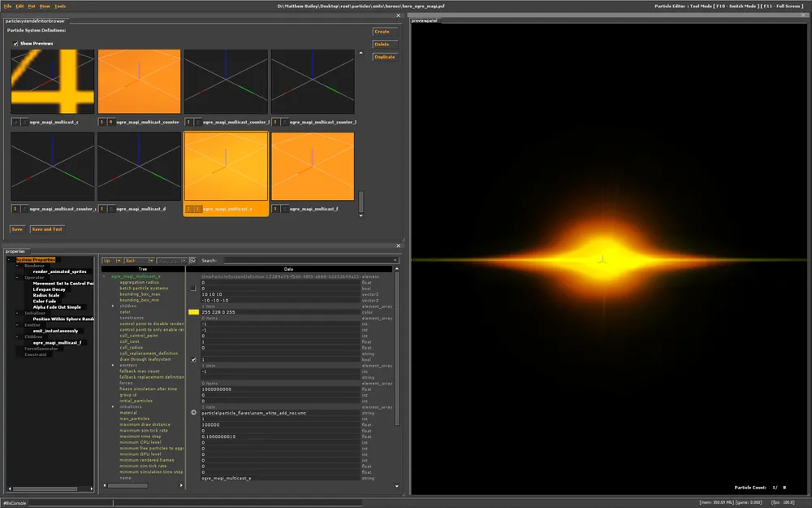The image size is (812, 508).
Task: Click the refresh icon beside the Search label
Action: (x=192, y=260)
